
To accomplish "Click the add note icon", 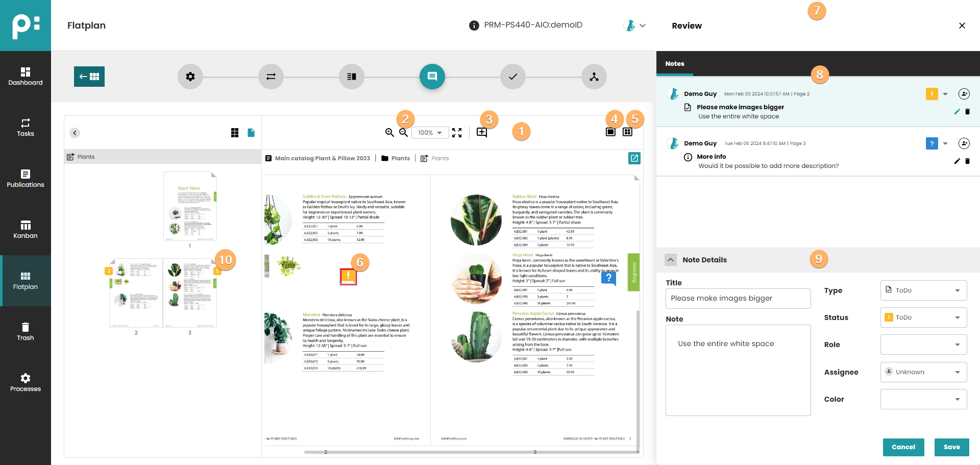I will [x=481, y=133].
